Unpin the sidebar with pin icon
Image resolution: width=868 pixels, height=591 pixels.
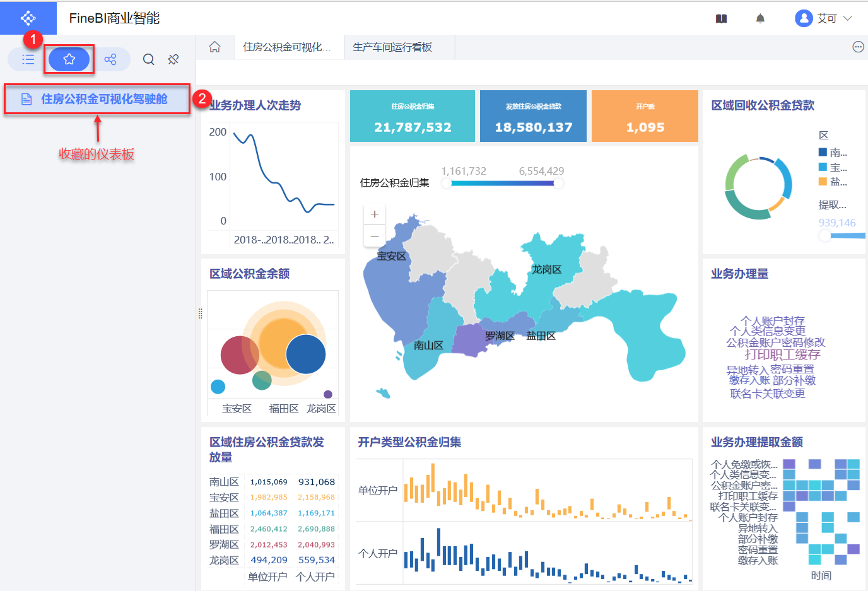[173, 59]
